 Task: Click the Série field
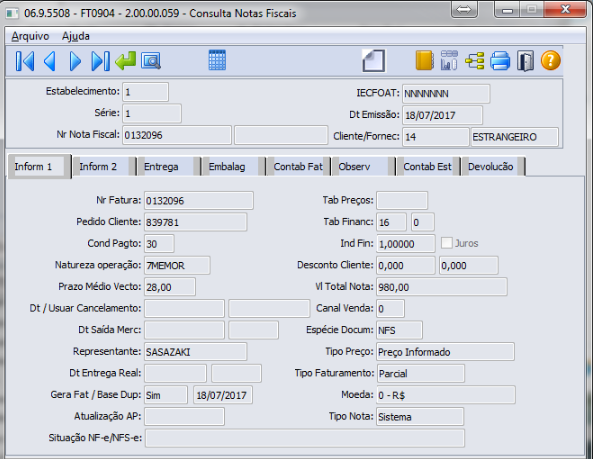(152, 113)
